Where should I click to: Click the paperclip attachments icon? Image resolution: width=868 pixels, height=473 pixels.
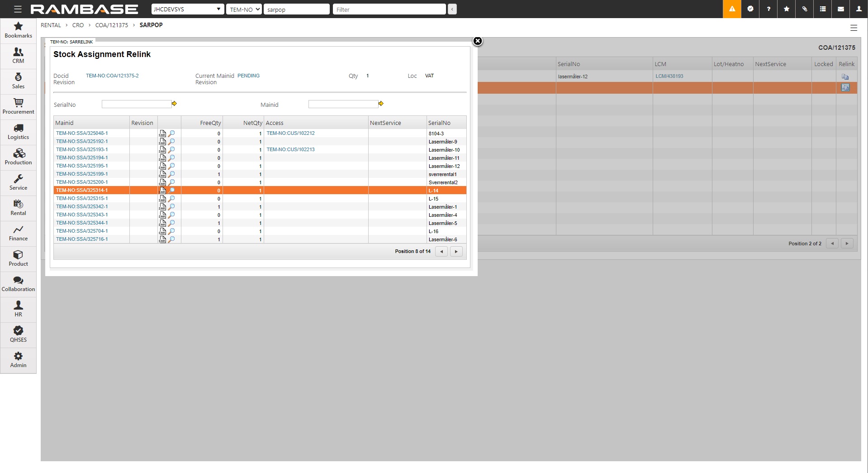pos(805,9)
